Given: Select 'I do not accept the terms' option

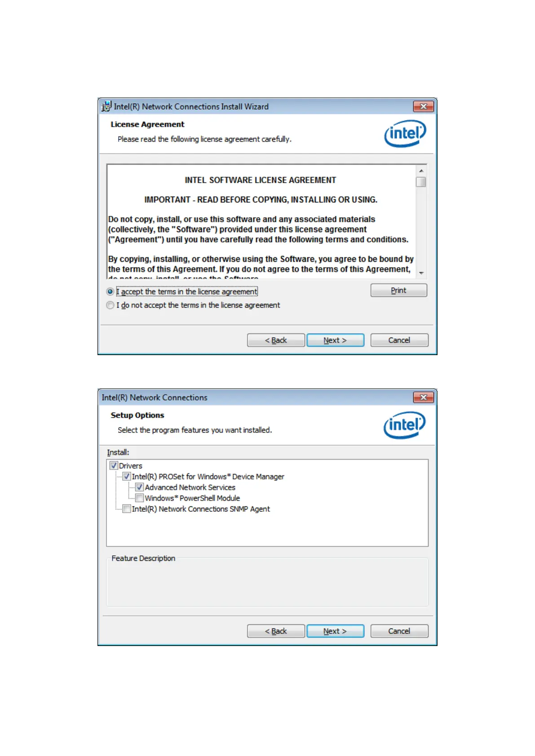Looking at the screenshot, I should pyautogui.click(x=110, y=305).
